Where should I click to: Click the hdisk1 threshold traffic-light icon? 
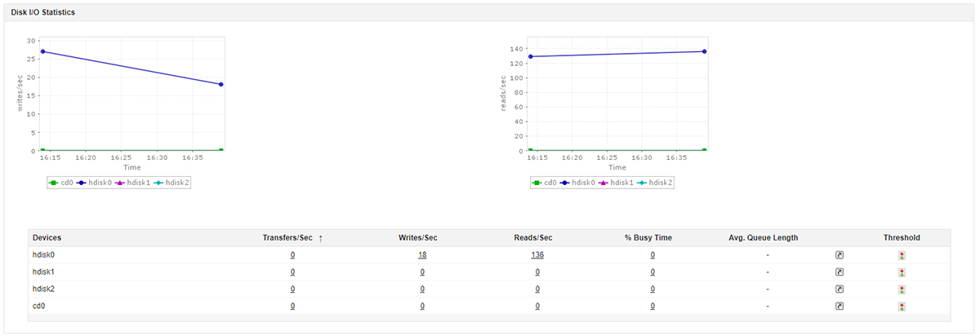pyautogui.click(x=902, y=272)
